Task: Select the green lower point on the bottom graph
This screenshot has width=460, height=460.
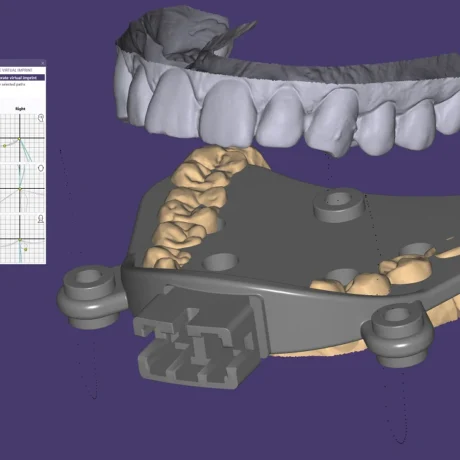Action: [x=26, y=249]
